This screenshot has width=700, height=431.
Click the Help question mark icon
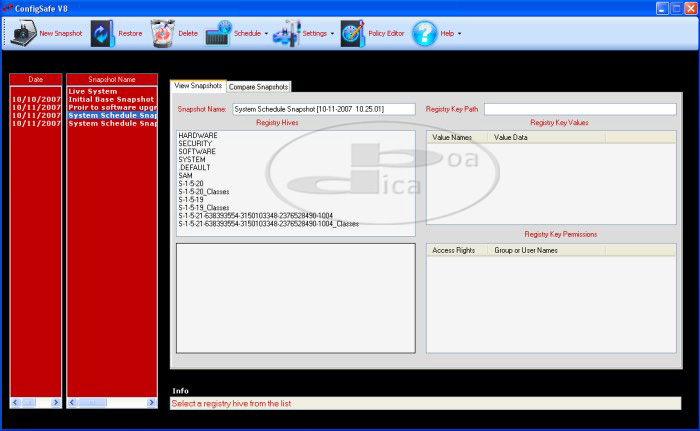(x=425, y=33)
